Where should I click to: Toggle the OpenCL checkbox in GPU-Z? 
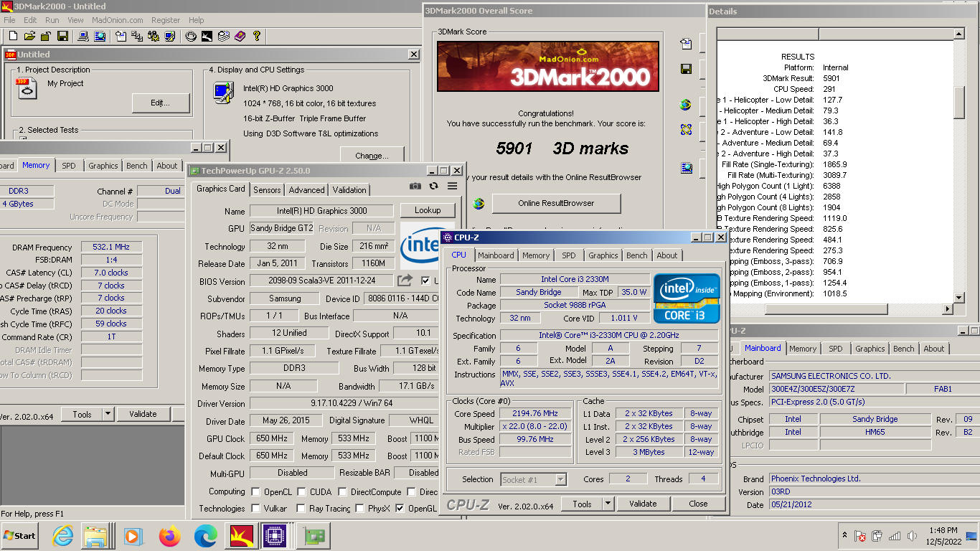(x=255, y=492)
